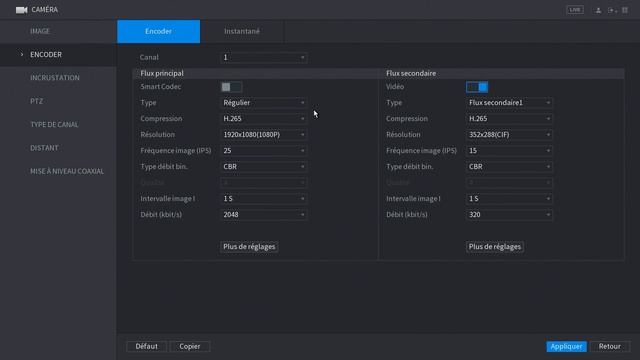Viewport: 640px width, 360px height.
Task: Select IMAGE in the sidebar
Action: [x=58, y=31]
